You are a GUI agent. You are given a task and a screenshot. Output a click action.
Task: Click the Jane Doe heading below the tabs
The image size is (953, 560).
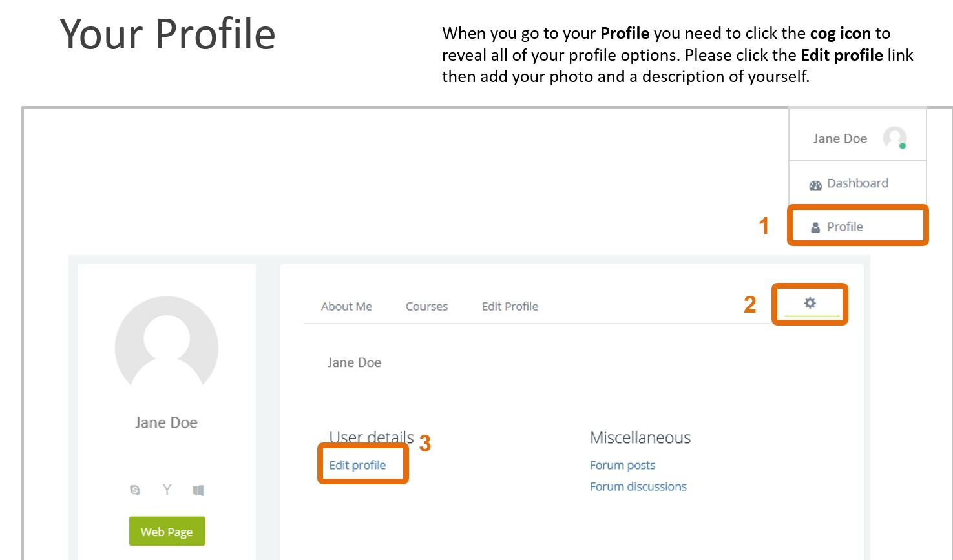pyautogui.click(x=354, y=363)
